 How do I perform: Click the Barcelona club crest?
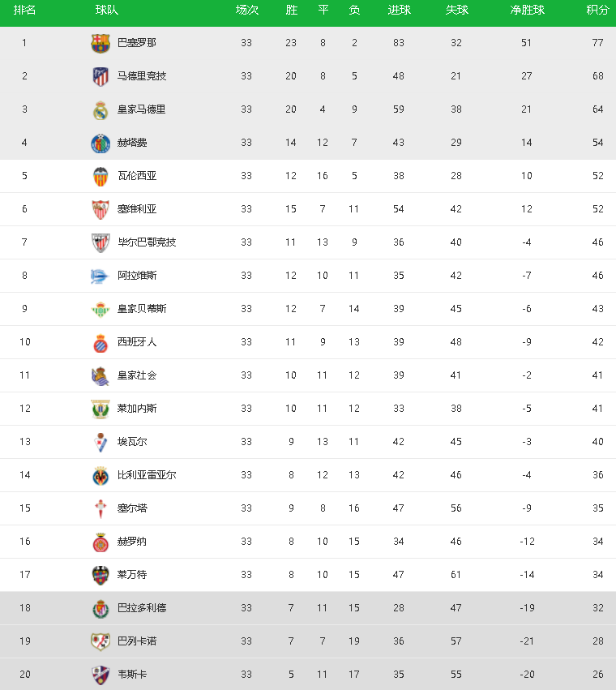point(101,43)
